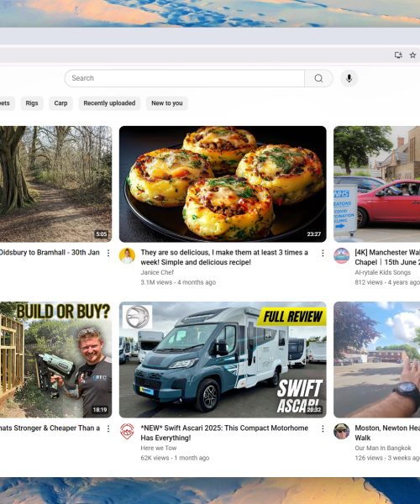The image size is (420, 504).
Task: Bookmark this page with star icon
Action: coord(413,55)
